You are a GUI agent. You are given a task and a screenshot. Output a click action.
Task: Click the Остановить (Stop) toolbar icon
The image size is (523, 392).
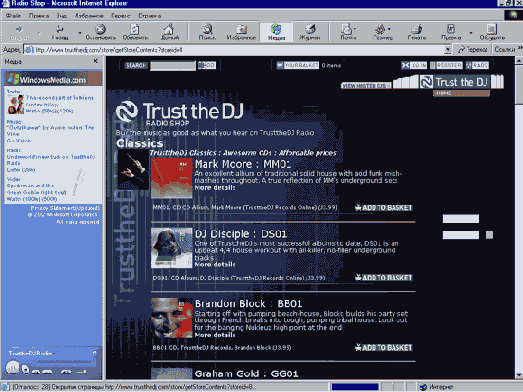point(100,29)
